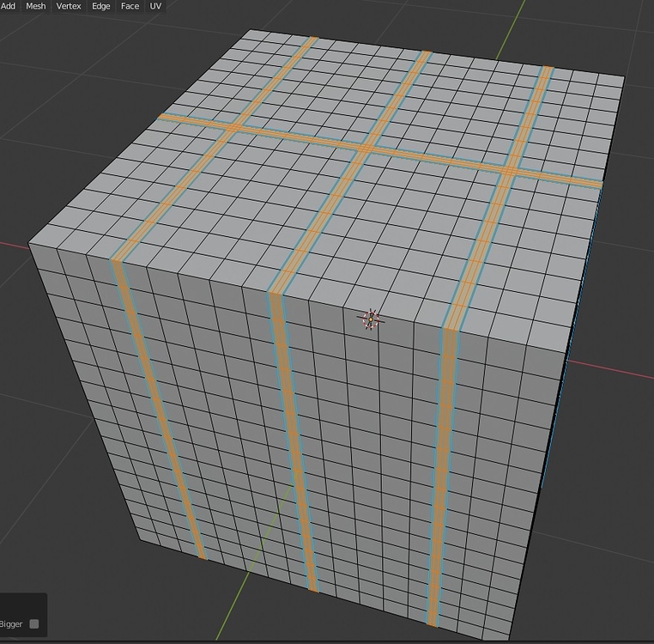Click the Bigger option label
The height and width of the screenshot is (644, 654).
tap(11, 624)
